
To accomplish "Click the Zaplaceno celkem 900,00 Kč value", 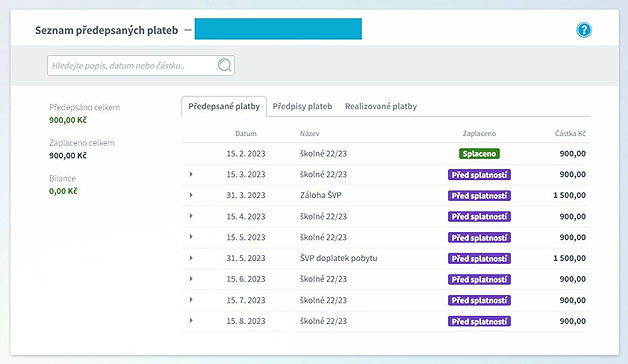I will pos(68,155).
